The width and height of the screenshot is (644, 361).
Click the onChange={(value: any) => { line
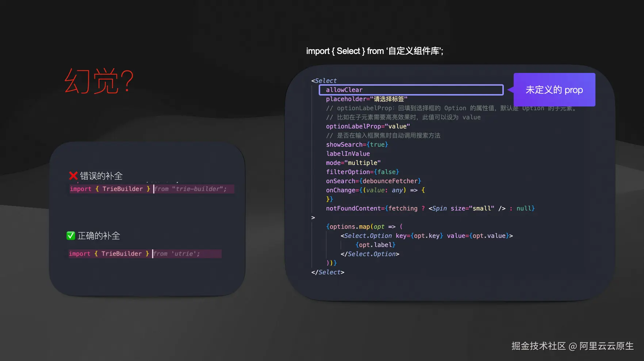[375, 190]
